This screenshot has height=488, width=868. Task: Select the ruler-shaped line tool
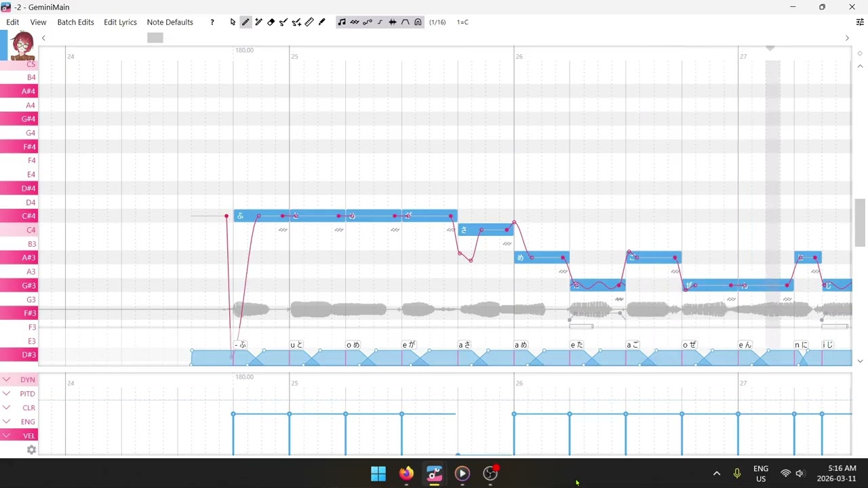(x=309, y=22)
